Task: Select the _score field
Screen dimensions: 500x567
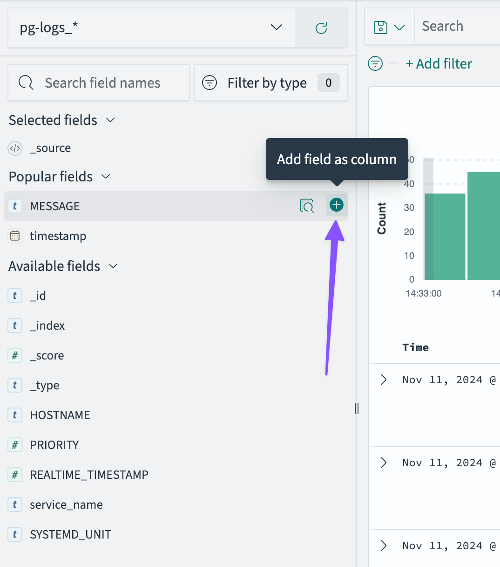Action: [x=47, y=355]
